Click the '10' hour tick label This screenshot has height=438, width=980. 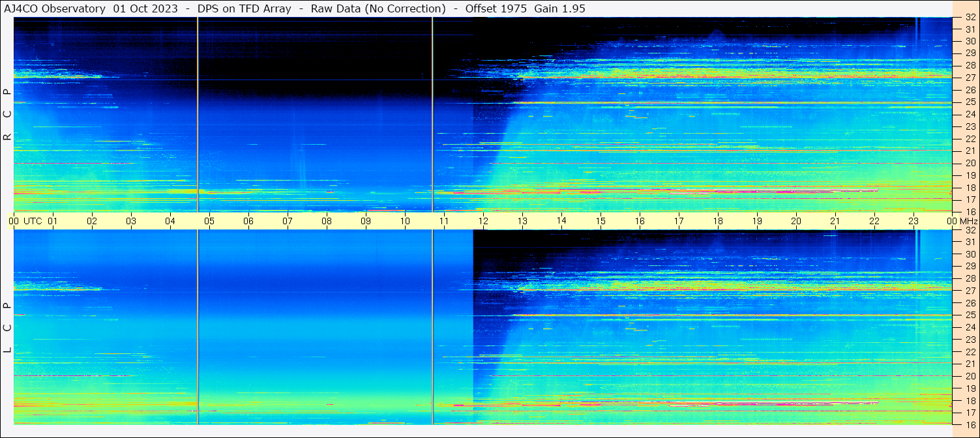click(x=405, y=221)
